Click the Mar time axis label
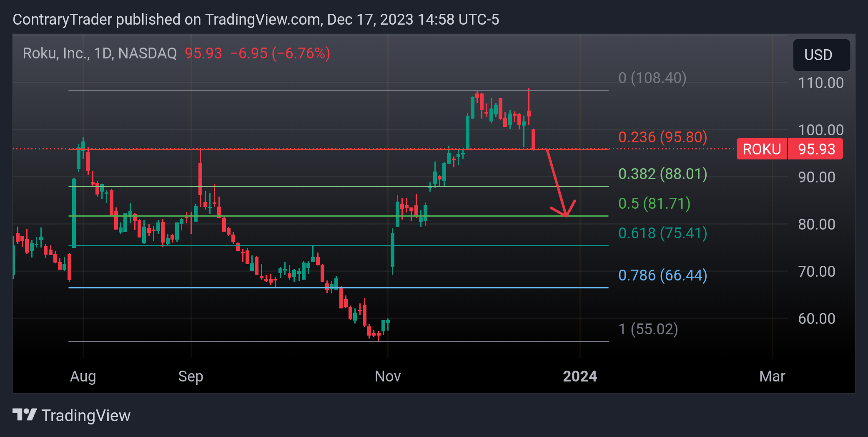Viewport: 868px width, 437px height. click(x=772, y=376)
